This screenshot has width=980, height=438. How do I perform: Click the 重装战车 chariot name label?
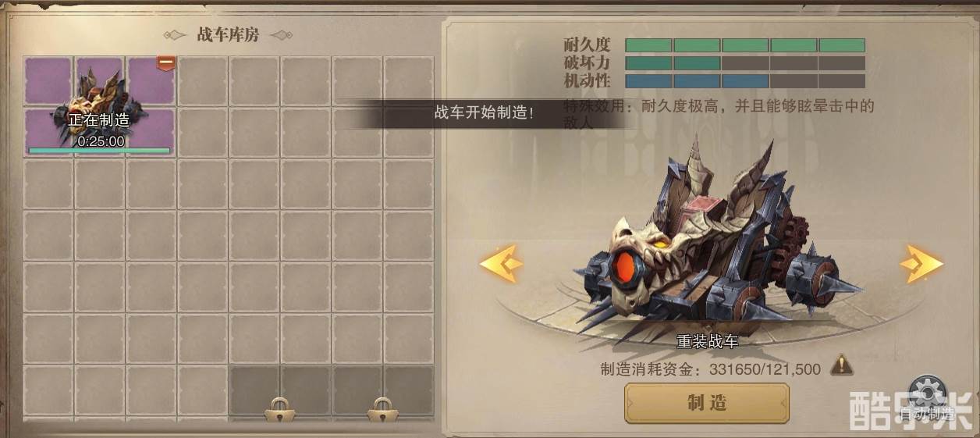[707, 342]
